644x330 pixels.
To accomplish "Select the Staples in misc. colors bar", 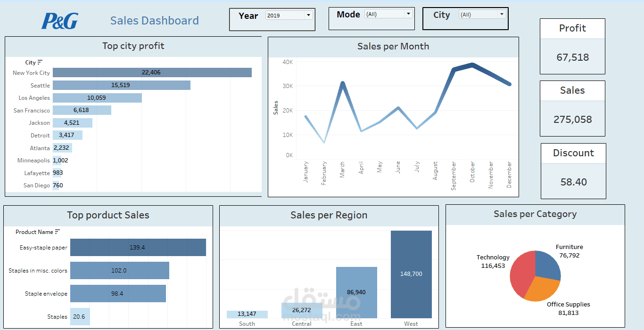I will pos(120,271).
